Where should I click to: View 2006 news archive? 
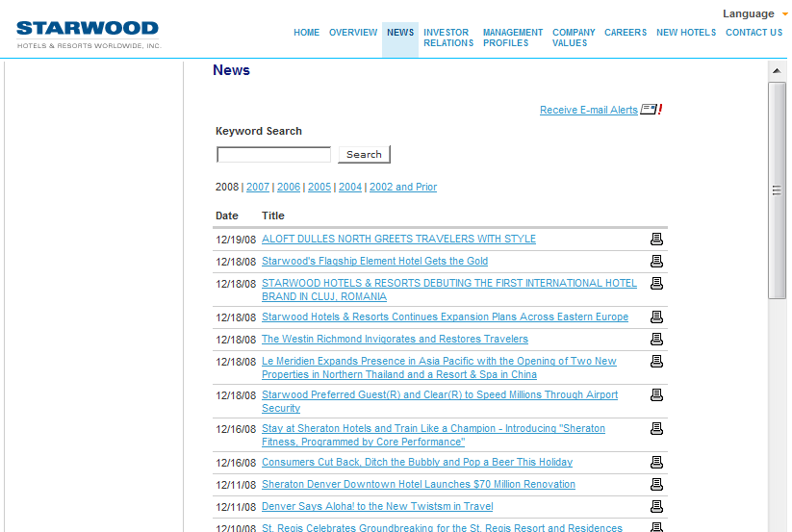pos(289,188)
